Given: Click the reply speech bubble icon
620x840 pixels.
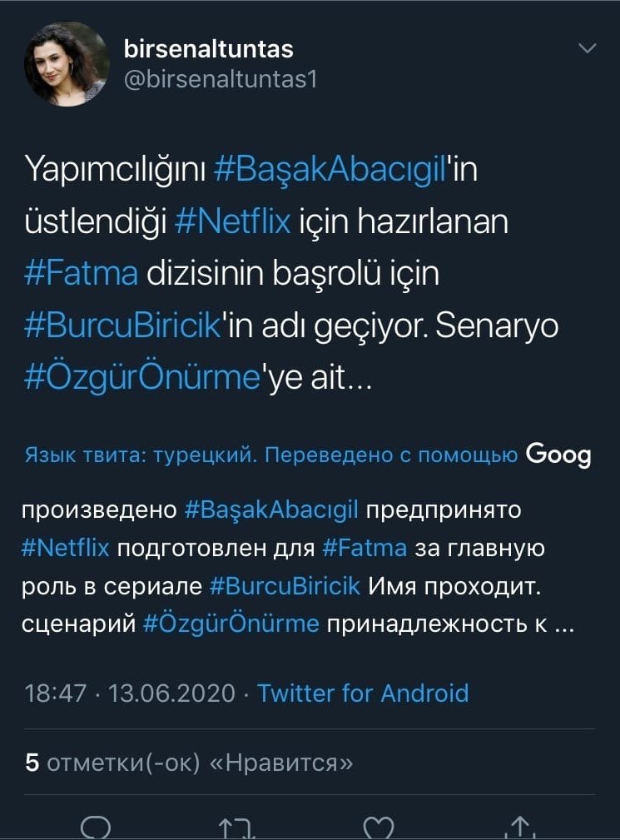Looking at the screenshot, I should tap(95, 827).
